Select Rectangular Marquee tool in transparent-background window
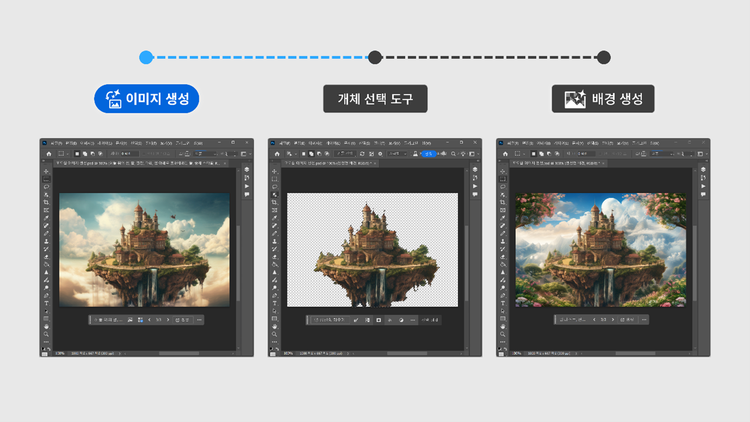This screenshot has height=422, width=750. click(x=275, y=179)
